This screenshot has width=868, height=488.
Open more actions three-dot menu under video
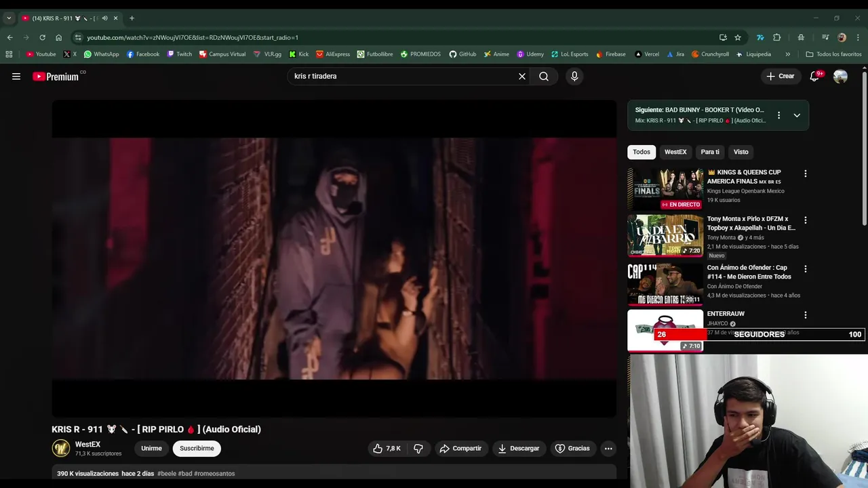pyautogui.click(x=608, y=449)
